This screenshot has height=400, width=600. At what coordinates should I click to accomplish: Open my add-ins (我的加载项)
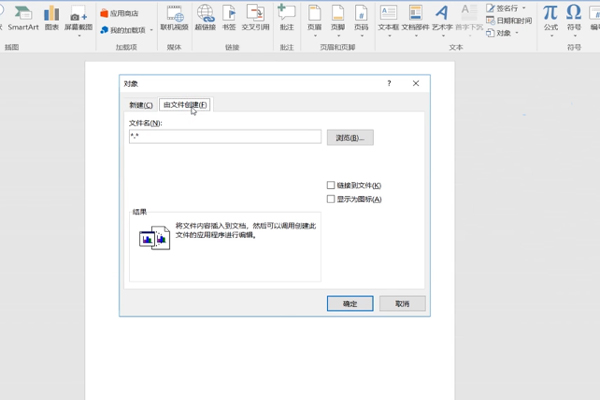pos(123,30)
